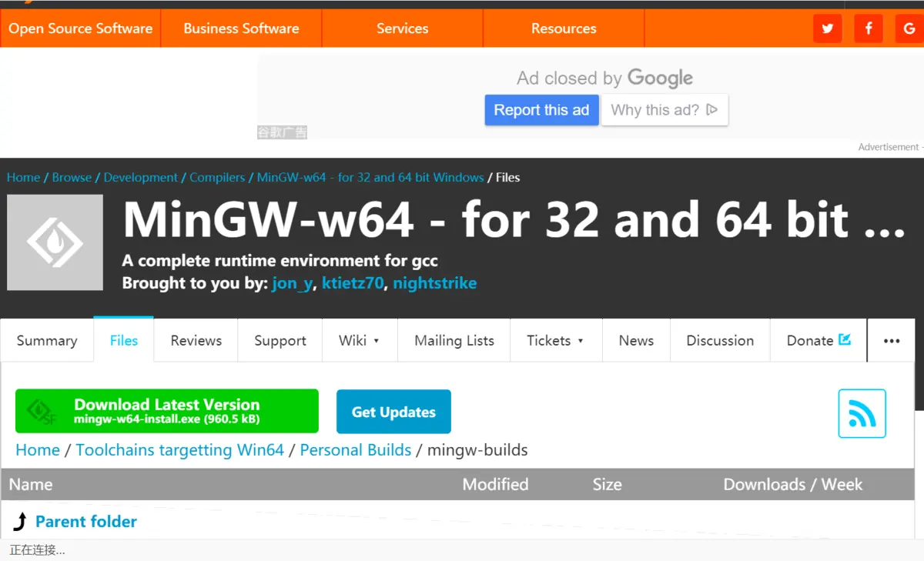Click the ad choices triangle icon
The image size is (924, 561).
click(x=712, y=110)
